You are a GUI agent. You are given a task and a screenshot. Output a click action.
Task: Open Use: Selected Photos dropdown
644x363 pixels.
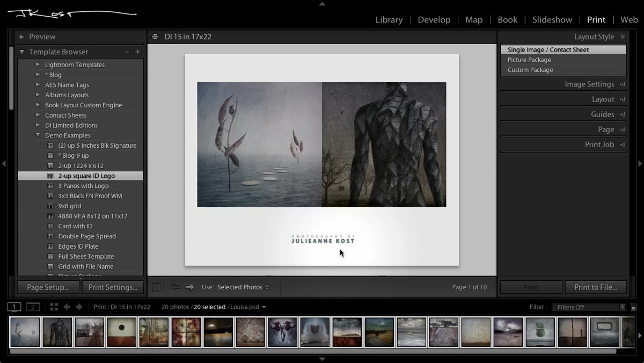[x=243, y=287]
